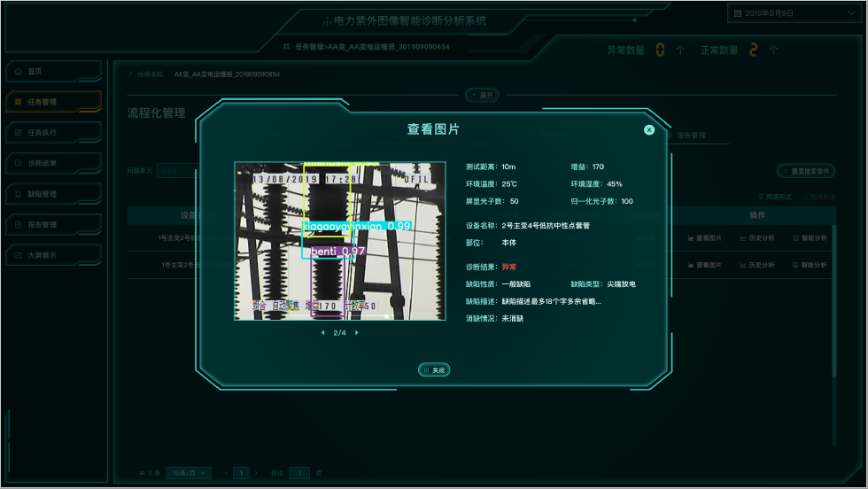
Task: Open 首页 in the sidebar
Action: pyautogui.click(x=53, y=72)
